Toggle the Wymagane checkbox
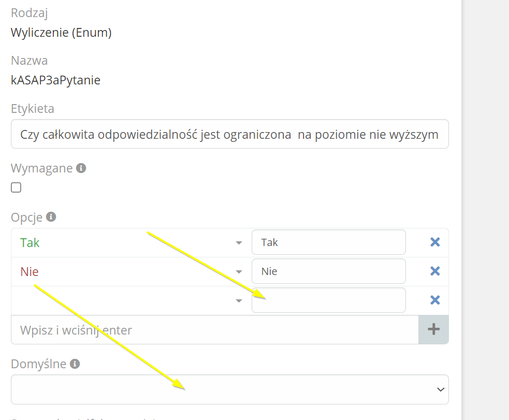Screen dimensions: 509x420 tap(16, 187)
